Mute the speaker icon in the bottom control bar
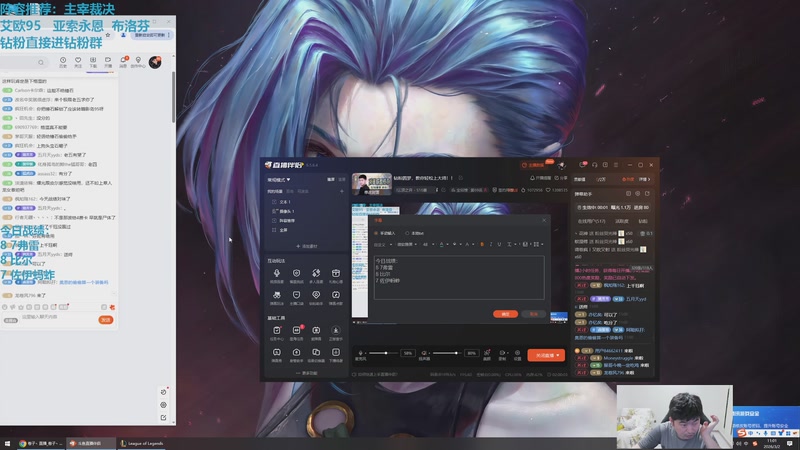The width and height of the screenshot is (800, 450). tap(424, 353)
